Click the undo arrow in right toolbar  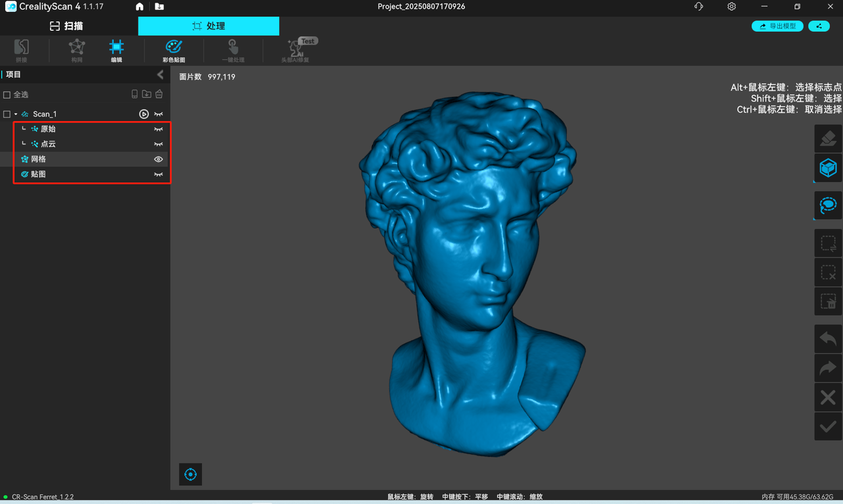828,339
